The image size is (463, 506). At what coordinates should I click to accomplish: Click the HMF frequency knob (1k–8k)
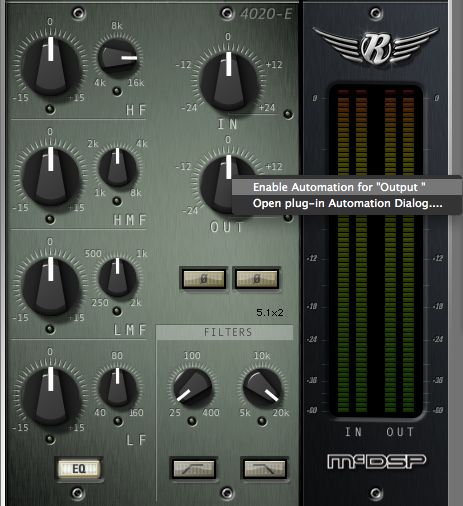click(117, 168)
